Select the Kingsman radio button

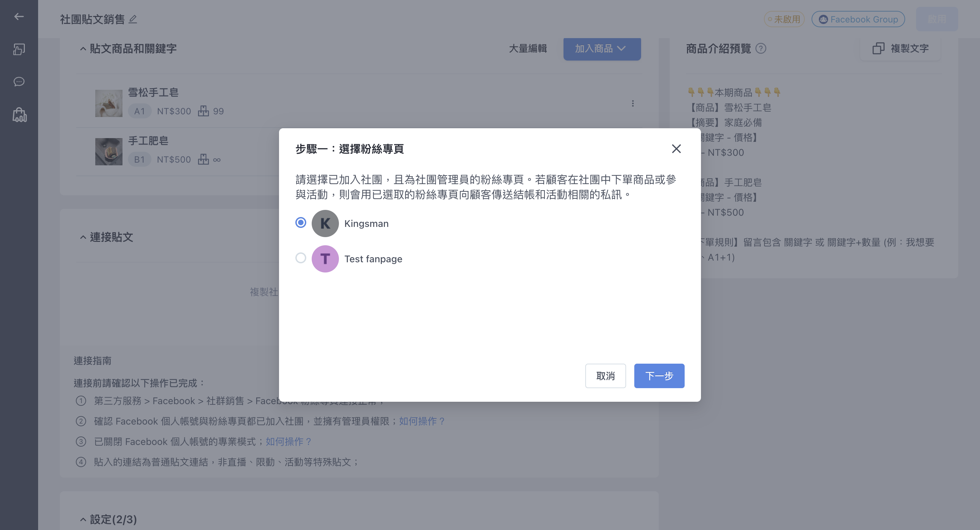pos(300,222)
